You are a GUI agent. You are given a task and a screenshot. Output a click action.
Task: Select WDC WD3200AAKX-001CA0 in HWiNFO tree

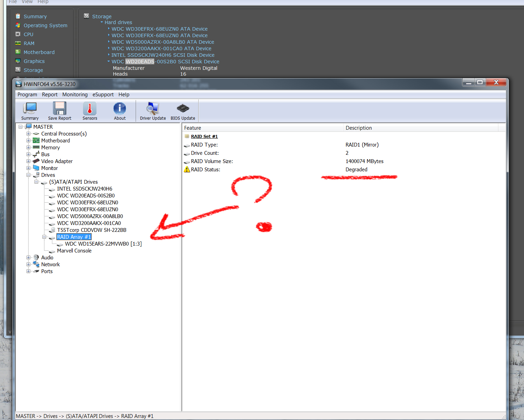tap(89, 223)
